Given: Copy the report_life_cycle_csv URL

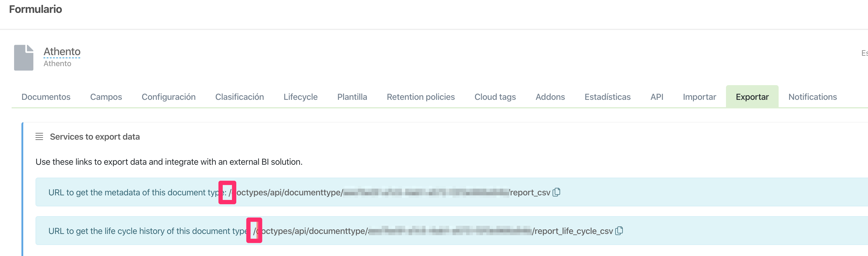Looking at the screenshot, I should 619,231.
